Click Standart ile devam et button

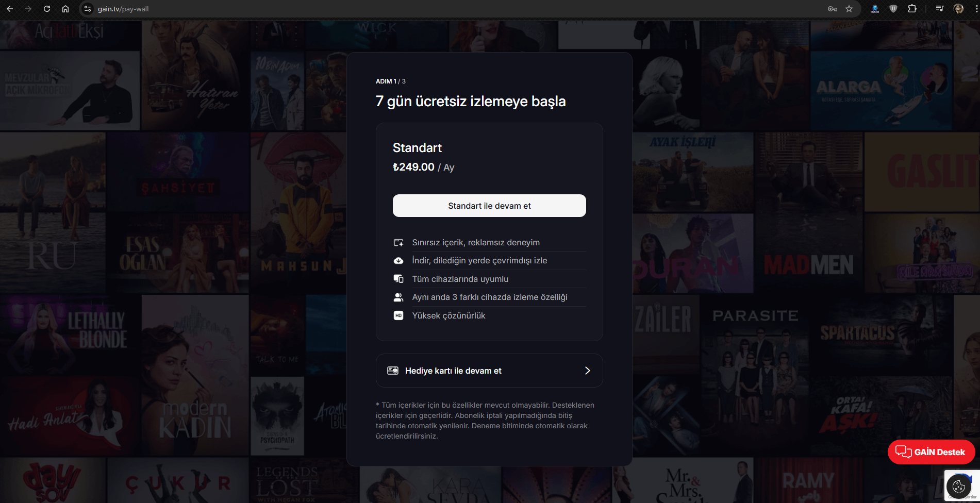tap(489, 206)
